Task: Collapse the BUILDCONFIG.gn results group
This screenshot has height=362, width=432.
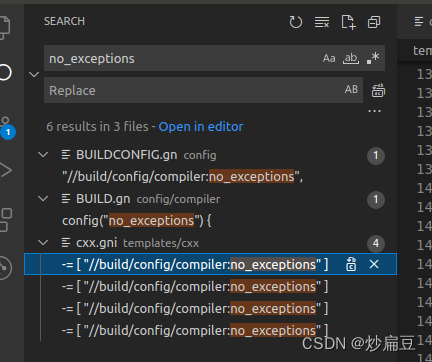Action: pos(43,155)
